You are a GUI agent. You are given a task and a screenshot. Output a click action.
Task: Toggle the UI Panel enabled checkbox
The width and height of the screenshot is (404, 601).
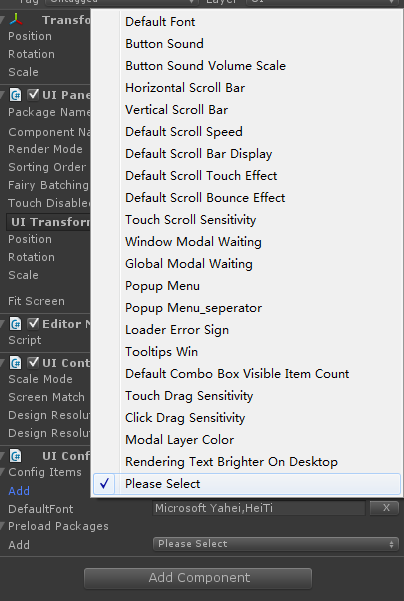[x=33, y=94]
